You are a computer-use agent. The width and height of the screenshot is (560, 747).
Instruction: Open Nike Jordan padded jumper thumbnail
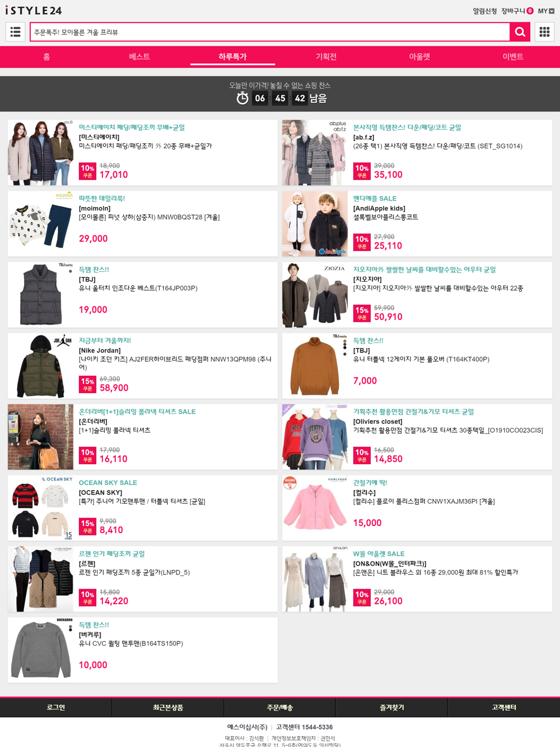coord(40,366)
